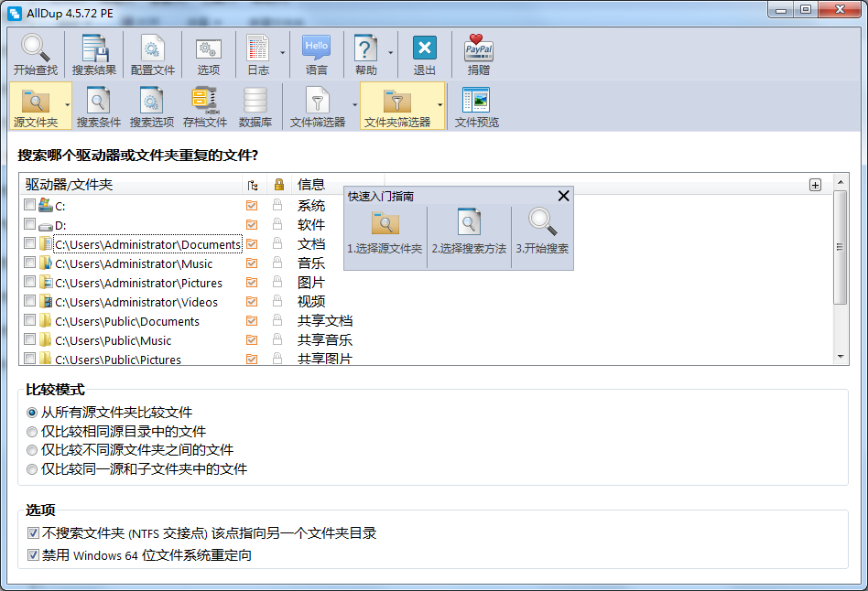The height and width of the screenshot is (591, 868).
Task: Expand the Log (日志) dropdown arrow
Action: (x=283, y=53)
